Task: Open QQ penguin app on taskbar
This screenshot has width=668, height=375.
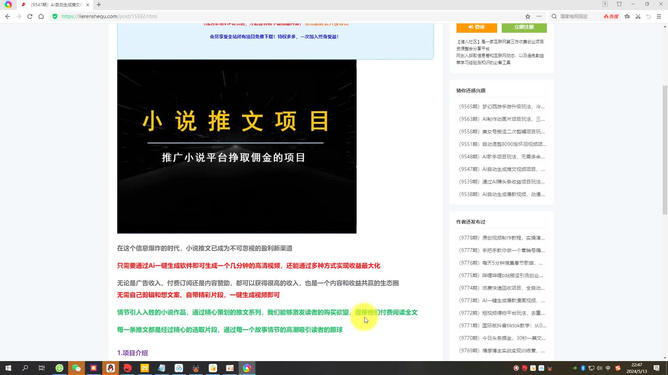Action: click(110, 368)
